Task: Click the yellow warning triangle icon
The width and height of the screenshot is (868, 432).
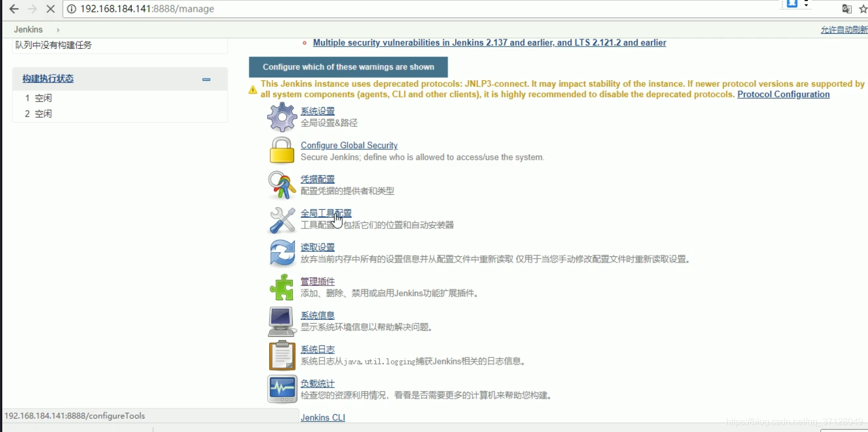Action: pyautogui.click(x=253, y=90)
